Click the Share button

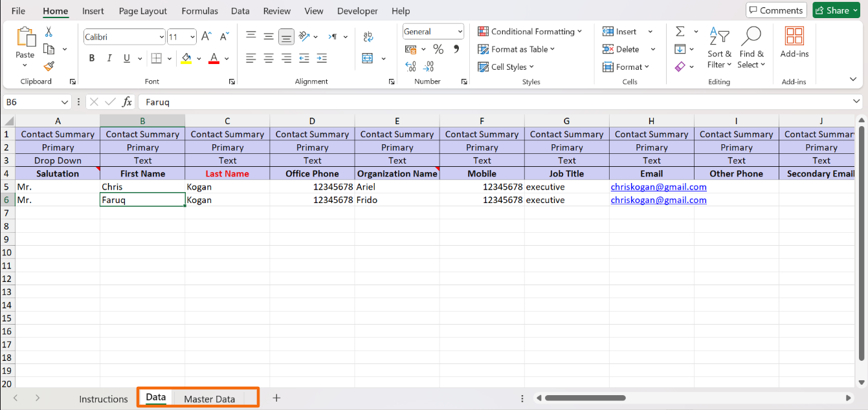(836, 10)
